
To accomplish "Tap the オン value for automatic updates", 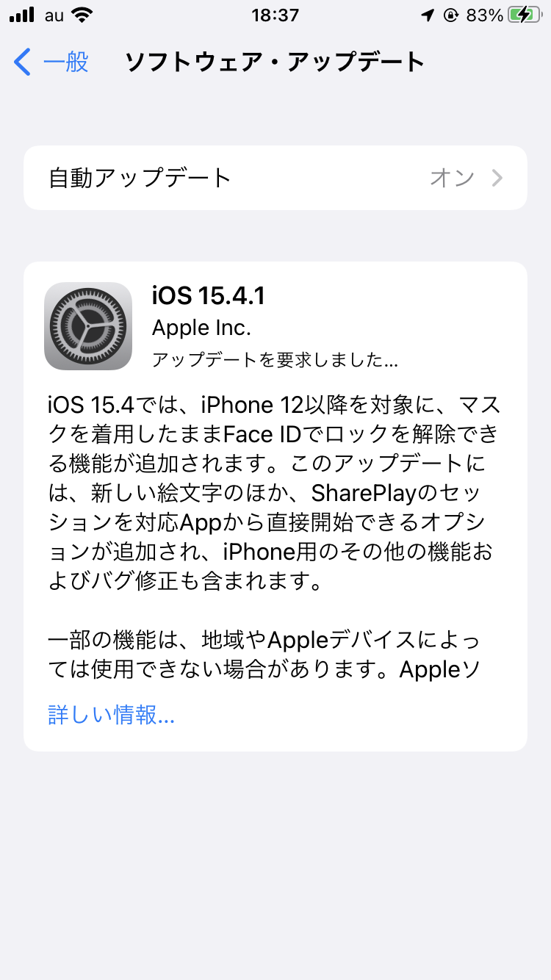I will coord(452,178).
